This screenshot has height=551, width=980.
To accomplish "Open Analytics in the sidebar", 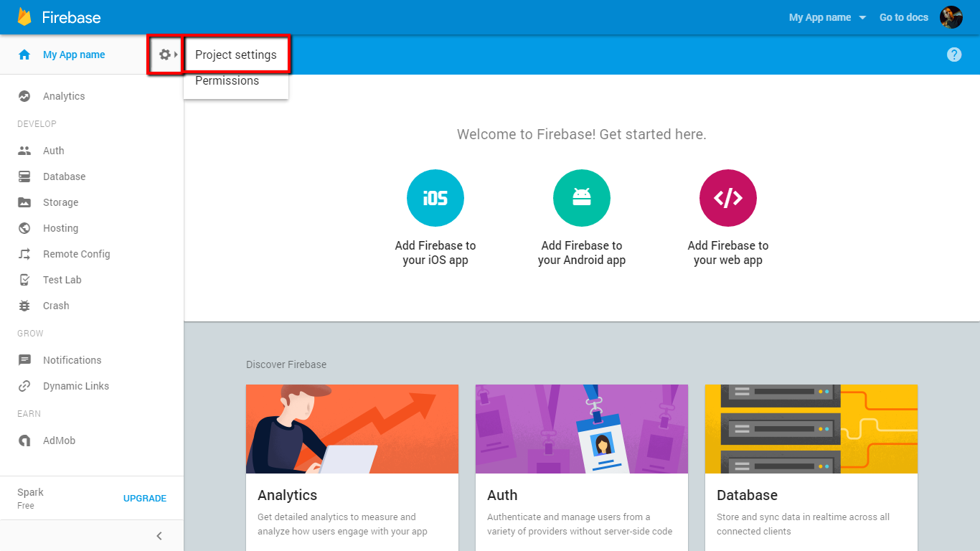I will (x=64, y=96).
